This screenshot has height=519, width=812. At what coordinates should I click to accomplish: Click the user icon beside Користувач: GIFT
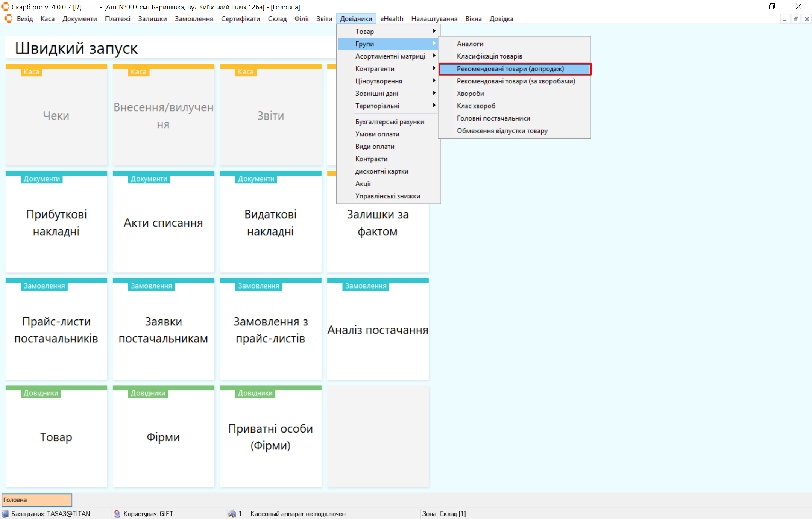(x=117, y=514)
